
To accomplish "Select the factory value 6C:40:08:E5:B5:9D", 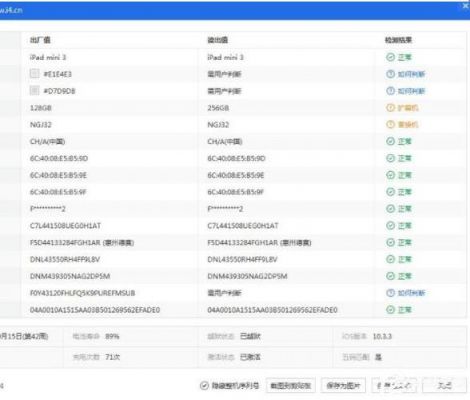I will tap(59, 158).
